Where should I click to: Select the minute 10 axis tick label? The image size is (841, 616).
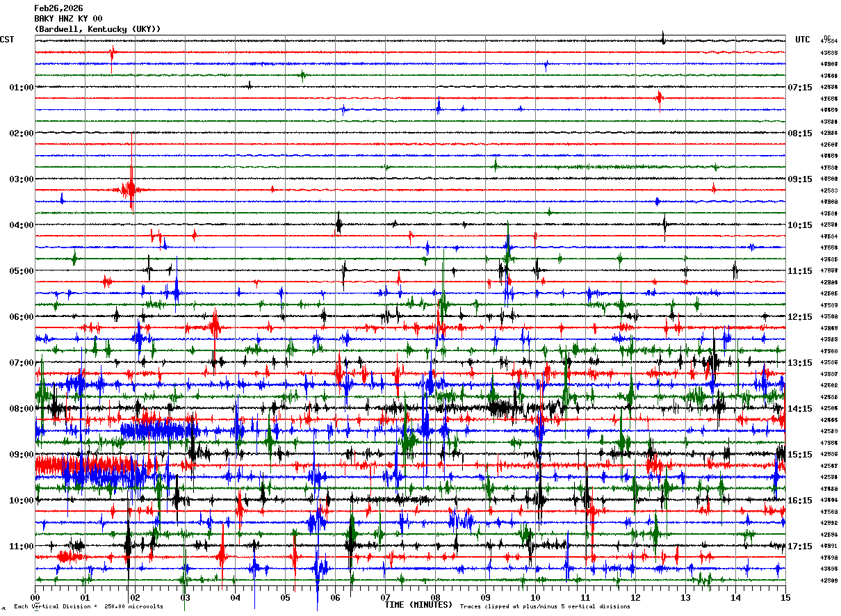coord(535,597)
